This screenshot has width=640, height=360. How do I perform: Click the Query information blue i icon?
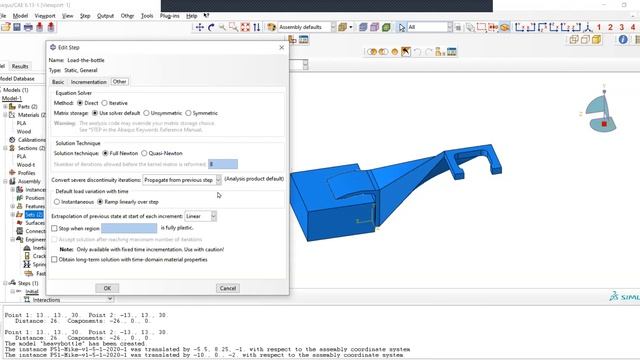pyautogui.click(x=623, y=40)
